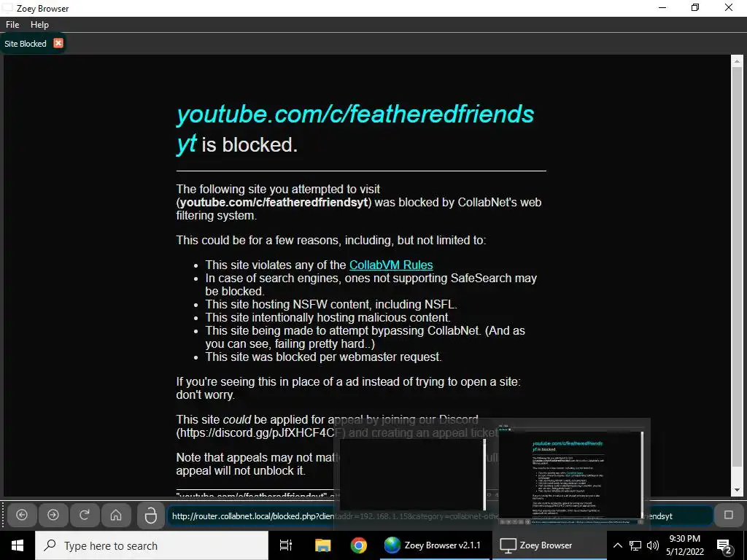
Task: Reload the page with the refresh button
Action: point(85,515)
